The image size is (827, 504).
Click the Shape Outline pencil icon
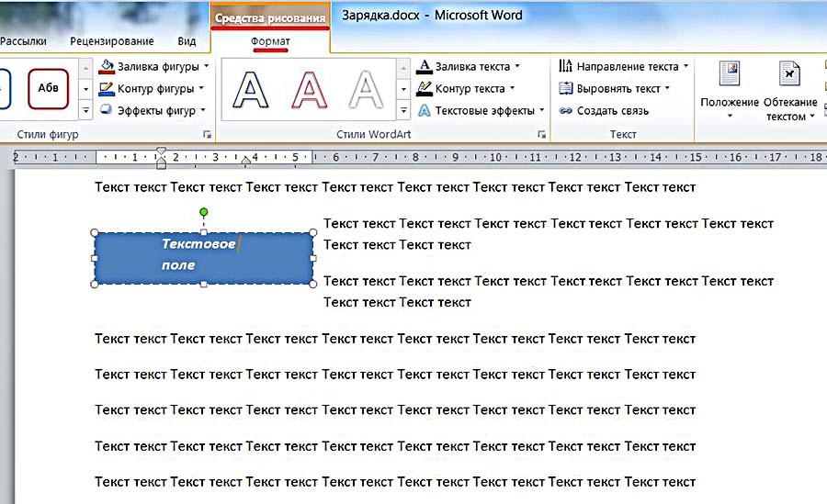point(107,88)
